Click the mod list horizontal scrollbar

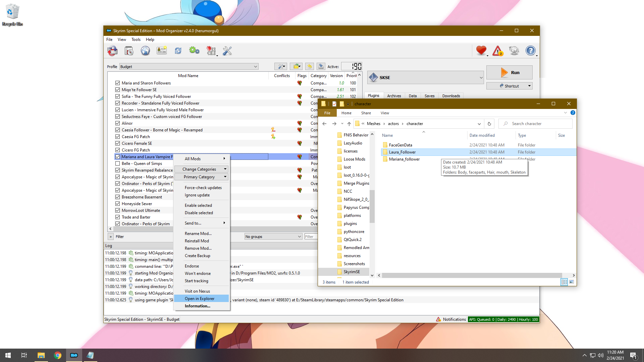(x=215, y=229)
